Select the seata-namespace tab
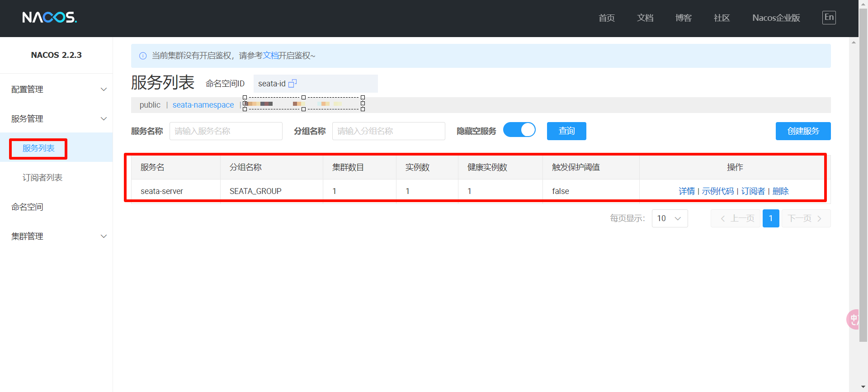 (x=203, y=105)
